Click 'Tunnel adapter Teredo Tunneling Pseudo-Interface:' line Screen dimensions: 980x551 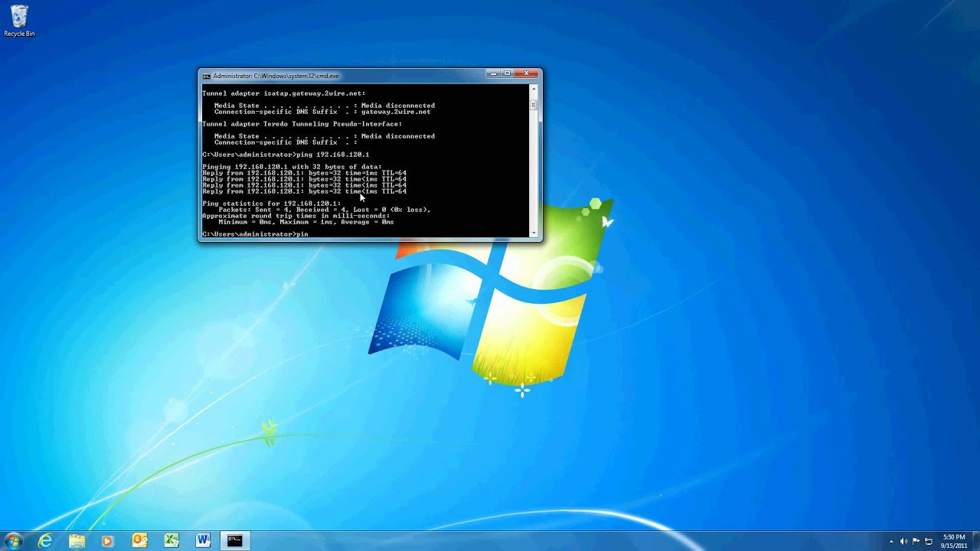point(302,124)
